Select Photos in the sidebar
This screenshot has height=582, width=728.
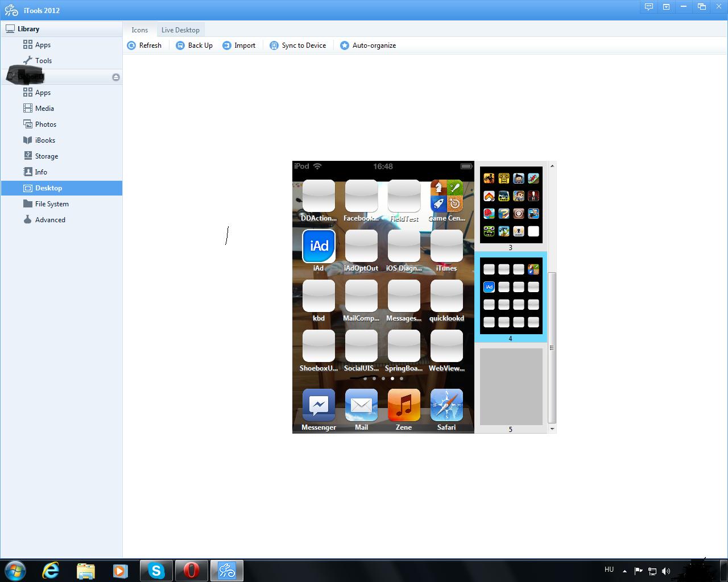click(40, 124)
